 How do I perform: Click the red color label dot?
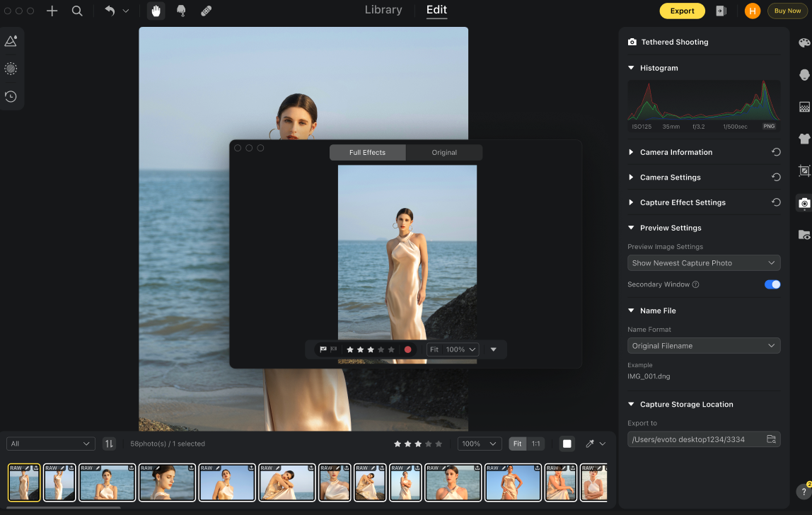click(407, 349)
